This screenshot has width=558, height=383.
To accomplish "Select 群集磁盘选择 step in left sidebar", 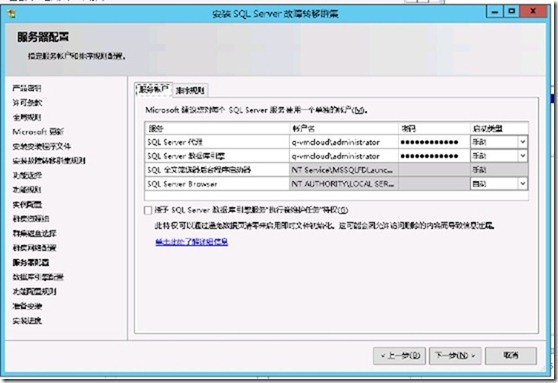I will [x=35, y=234].
